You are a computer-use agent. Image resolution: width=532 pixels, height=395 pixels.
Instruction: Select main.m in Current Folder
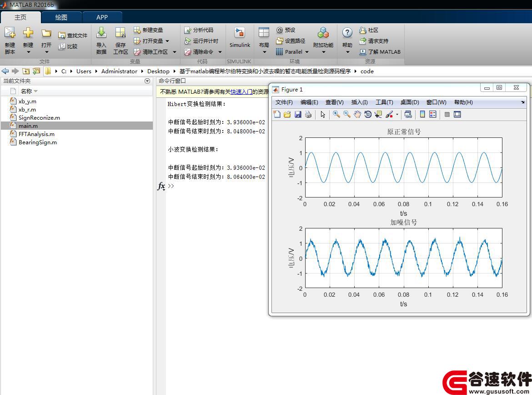tap(77, 126)
